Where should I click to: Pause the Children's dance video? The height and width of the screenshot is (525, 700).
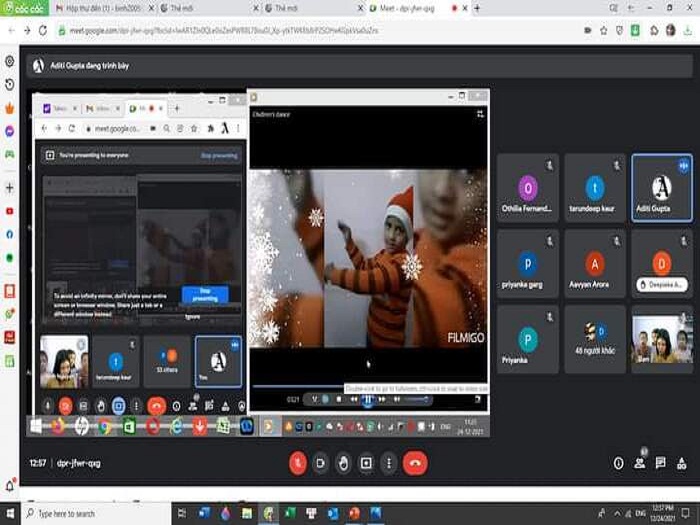(x=367, y=400)
